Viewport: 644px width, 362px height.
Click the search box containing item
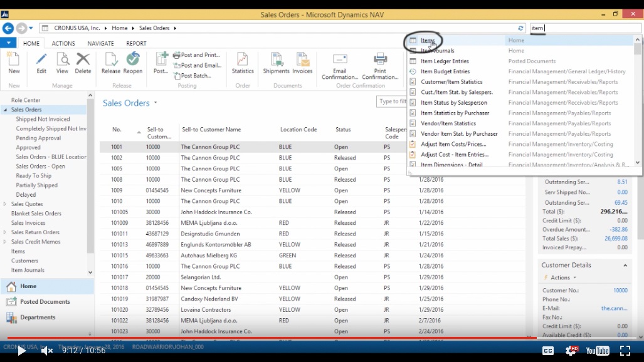pos(585,28)
